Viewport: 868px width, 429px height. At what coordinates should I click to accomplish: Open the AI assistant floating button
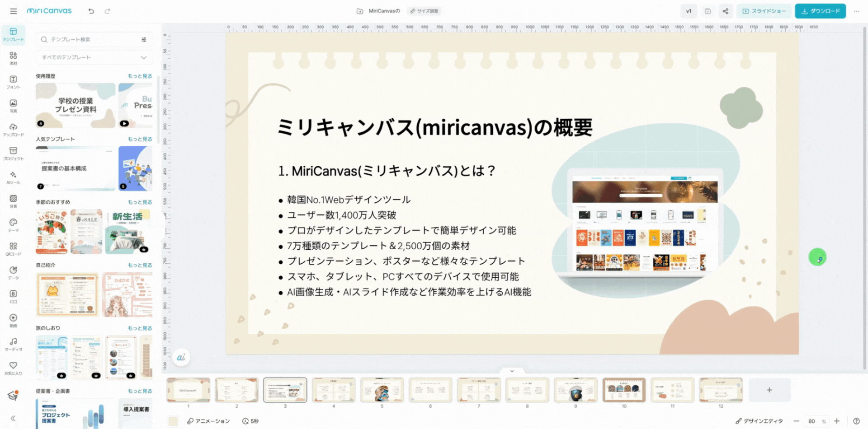(181, 357)
